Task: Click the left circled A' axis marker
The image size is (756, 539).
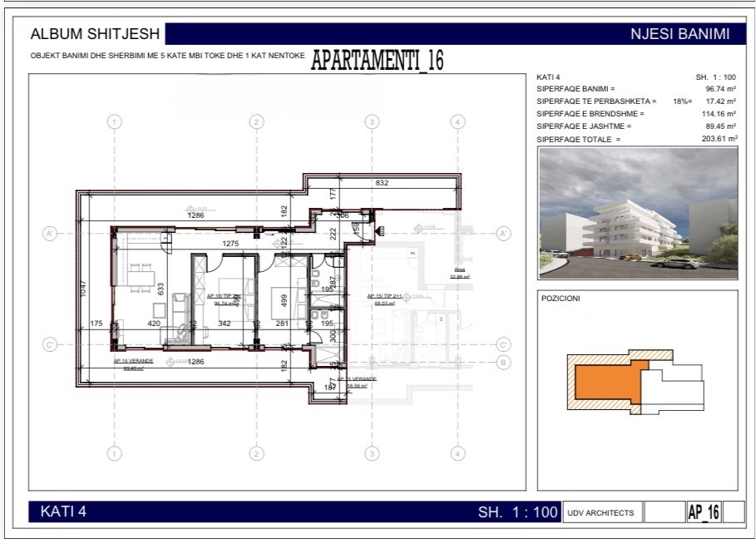Action: (x=50, y=234)
